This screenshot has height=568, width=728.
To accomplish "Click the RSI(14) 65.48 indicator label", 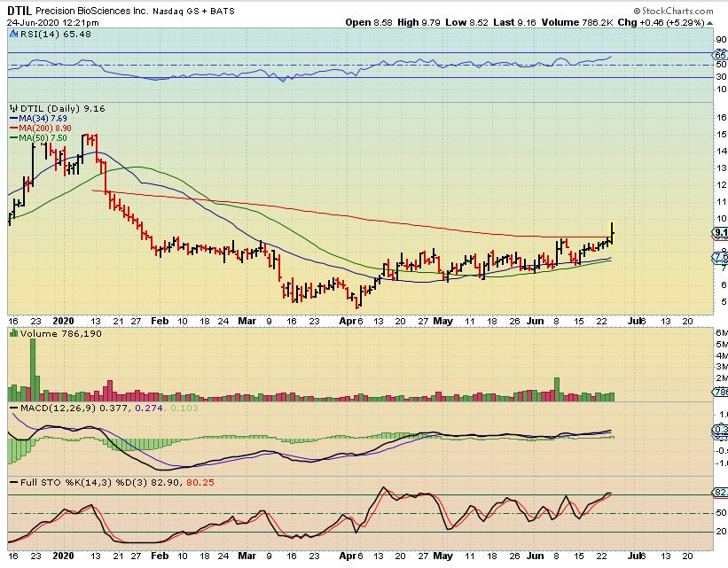I will tap(56, 34).
